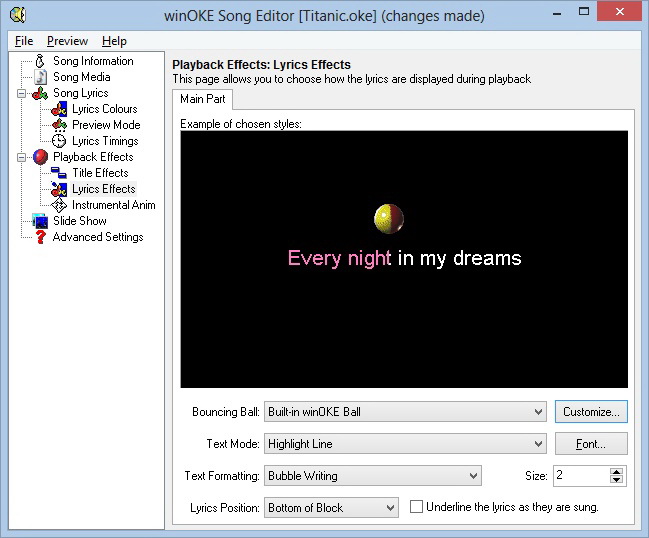Collapse the Song Lyrics tree node
The image size is (649, 538).
(x=22, y=94)
